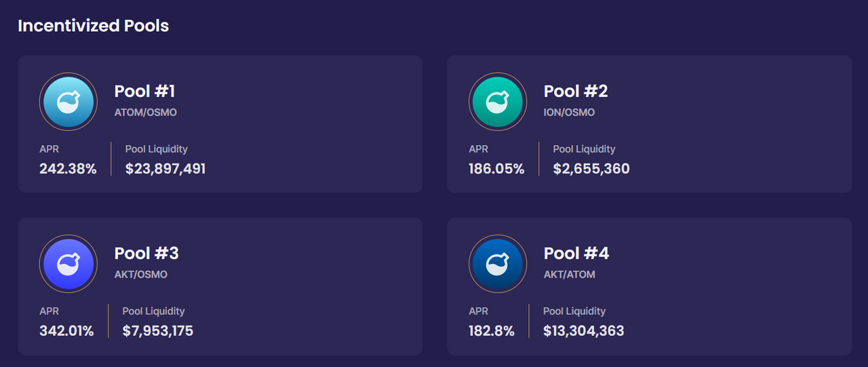Select the ATOM/OSMO pair label
The height and width of the screenshot is (367, 868).
(145, 112)
